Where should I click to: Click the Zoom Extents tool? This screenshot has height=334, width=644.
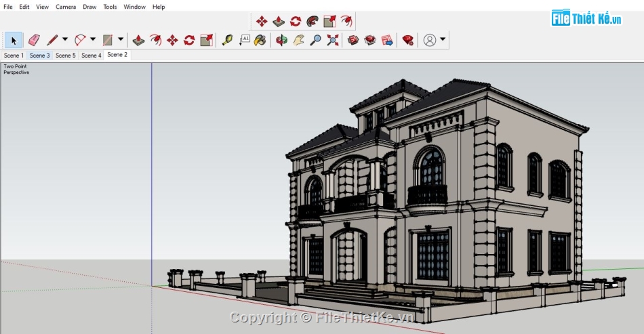333,40
